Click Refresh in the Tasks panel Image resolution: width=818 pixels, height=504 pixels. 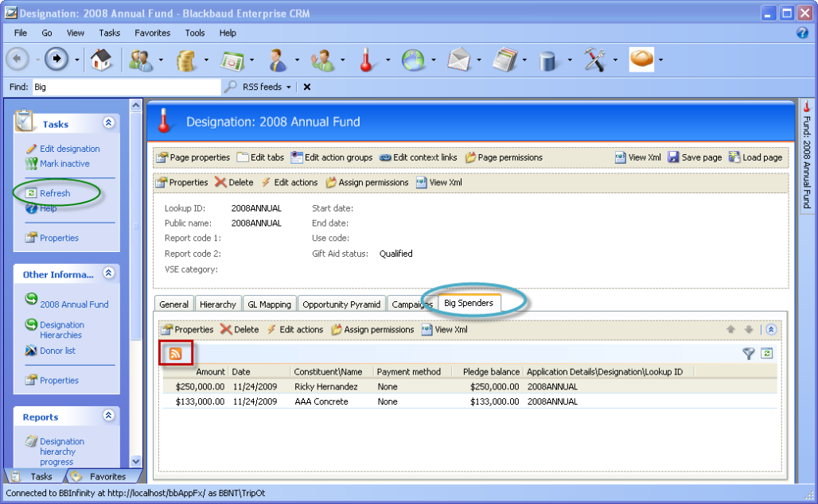click(x=55, y=193)
